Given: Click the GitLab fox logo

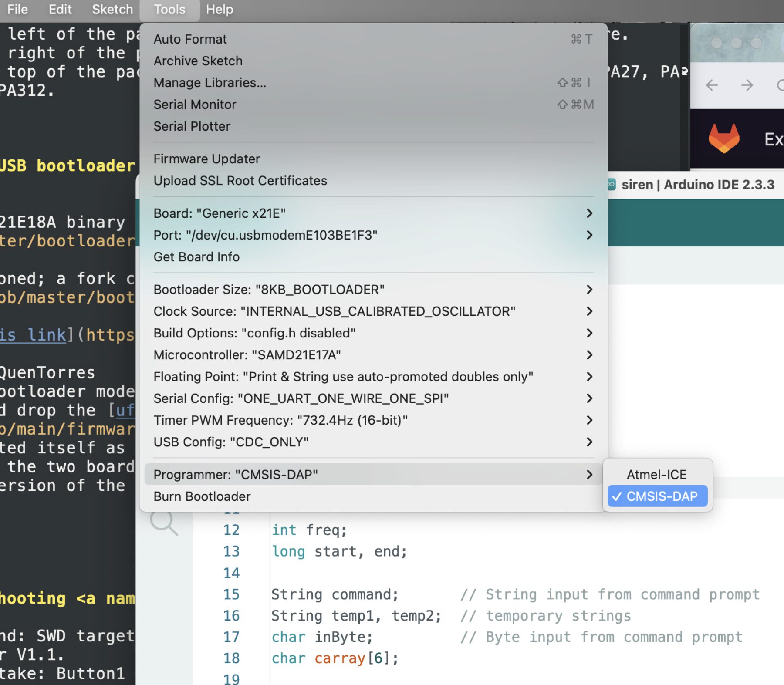Looking at the screenshot, I should tap(724, 138).
